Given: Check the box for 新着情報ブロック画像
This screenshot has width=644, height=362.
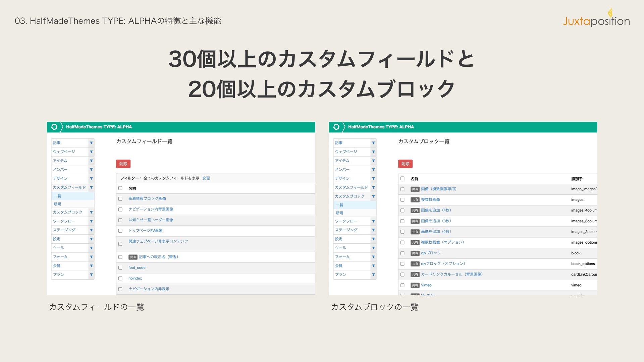Looking at the screenshot, I should [x=120, y=199].
